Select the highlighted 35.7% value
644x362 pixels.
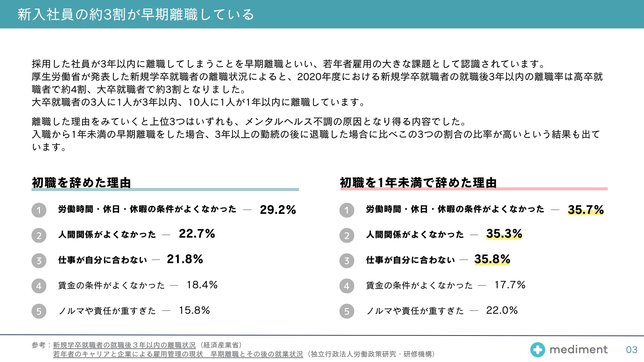click(586, 210)
